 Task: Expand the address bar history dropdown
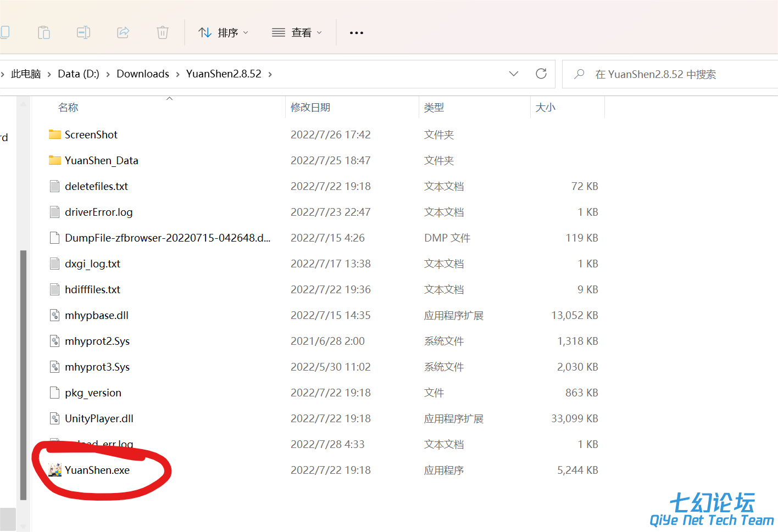click(x=514, y=74)
